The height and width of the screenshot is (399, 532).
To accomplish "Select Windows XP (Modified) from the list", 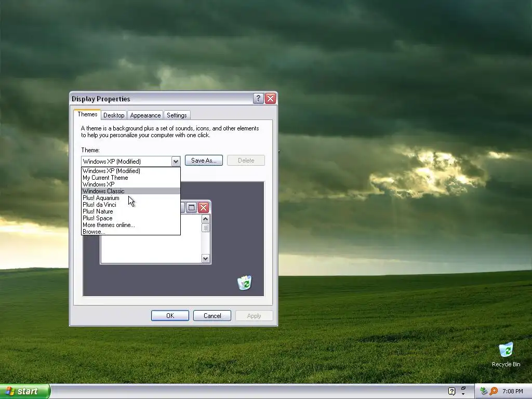I will point(130,170).
